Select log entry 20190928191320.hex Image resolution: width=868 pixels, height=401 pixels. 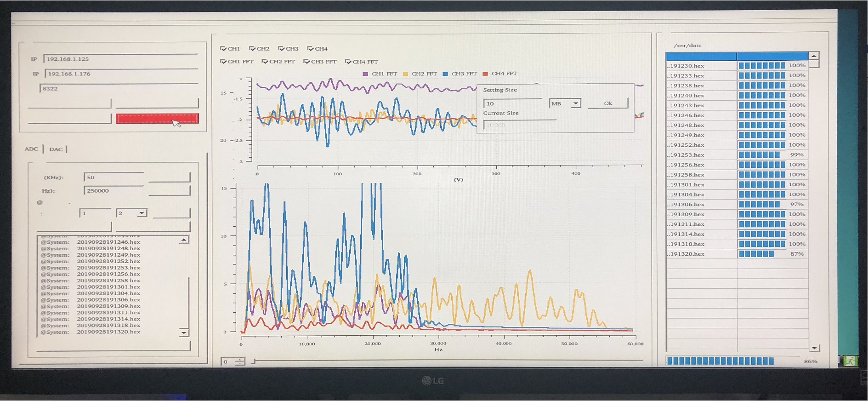108,332
